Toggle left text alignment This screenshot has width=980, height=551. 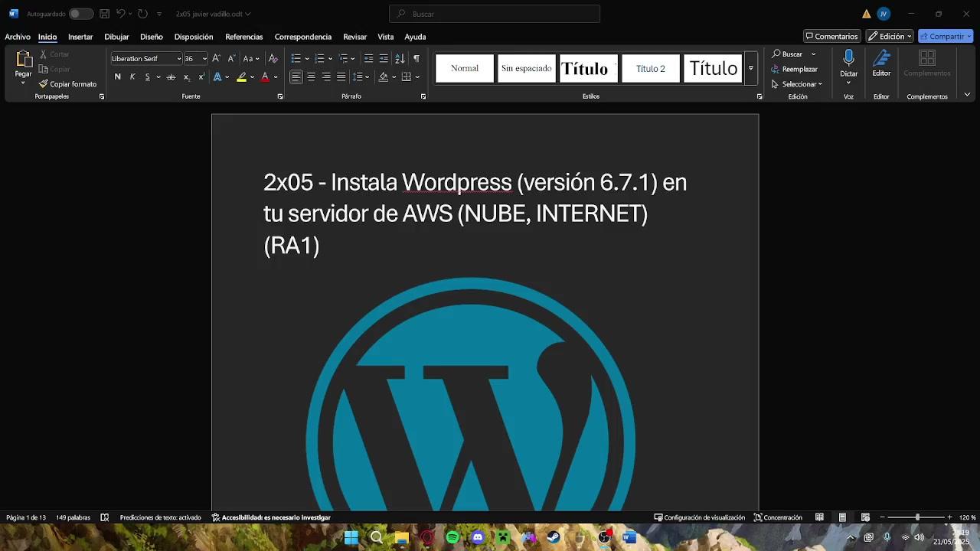point(296,77)
